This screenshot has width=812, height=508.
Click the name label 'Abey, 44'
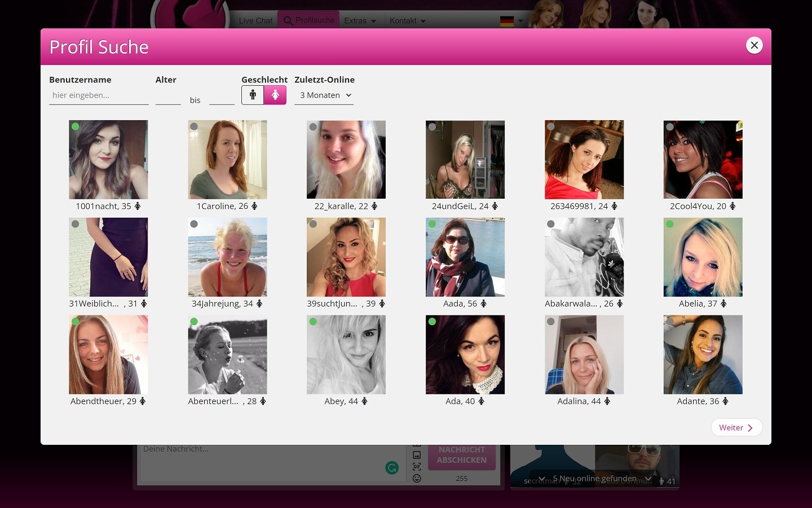341,401
